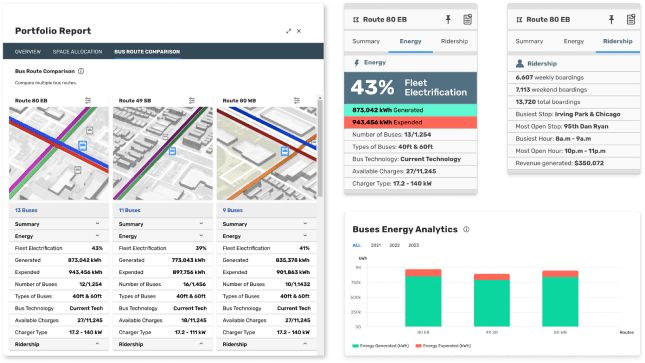Click the blue bus stop marker on Route 80 EB map

83,146
